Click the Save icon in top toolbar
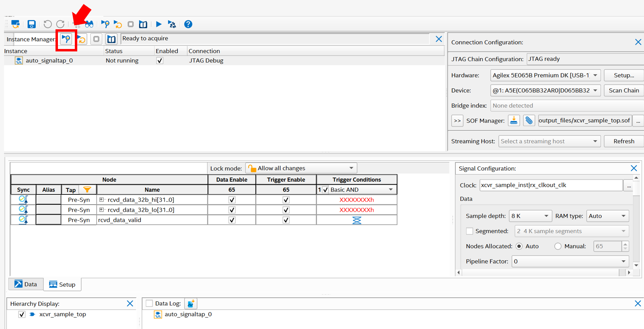The image size is (644, 329). 31,24
